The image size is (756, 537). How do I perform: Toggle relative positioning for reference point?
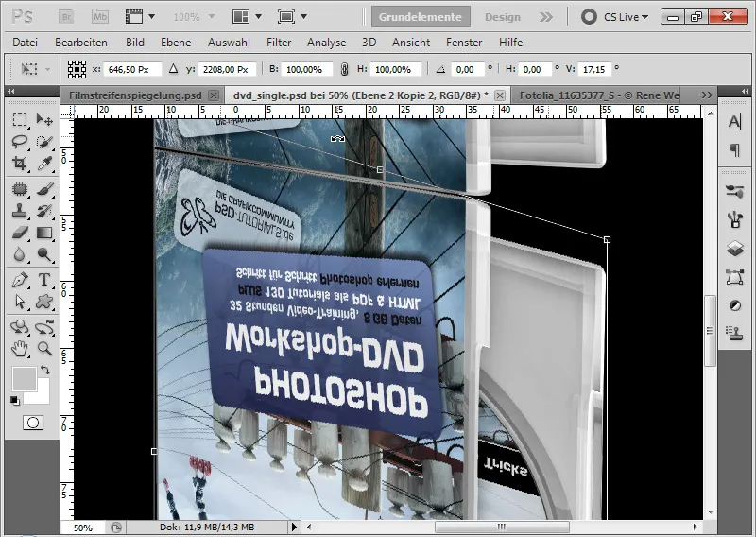click(174, 69)
